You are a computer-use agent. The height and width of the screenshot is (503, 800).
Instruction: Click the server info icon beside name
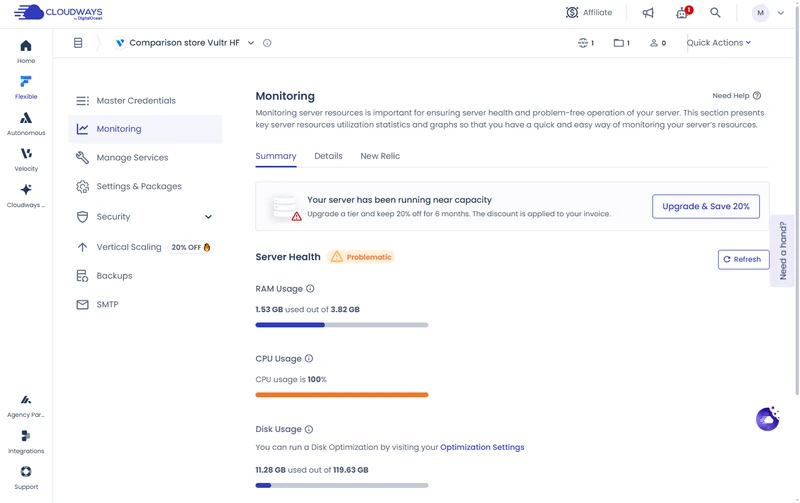pyautogui.click(x=267, y=43)
